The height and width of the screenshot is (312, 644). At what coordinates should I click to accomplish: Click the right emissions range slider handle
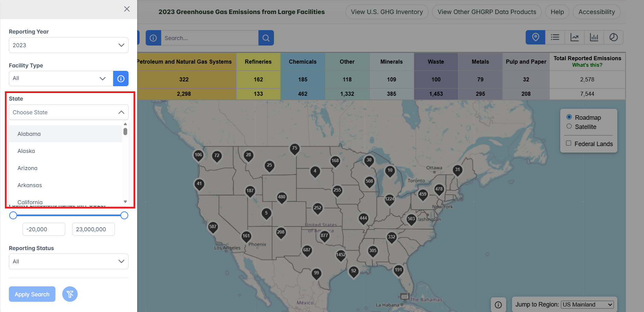tap(124, 216)
